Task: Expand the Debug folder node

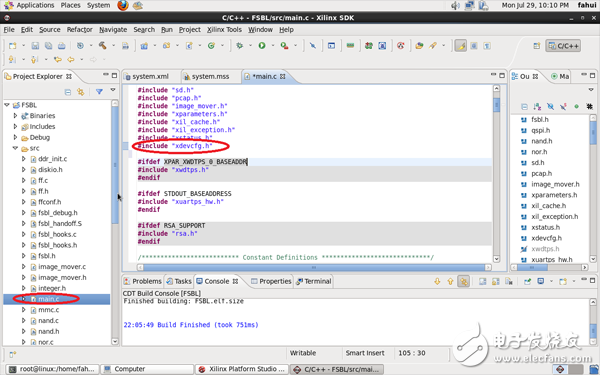Action: (15, 137)
